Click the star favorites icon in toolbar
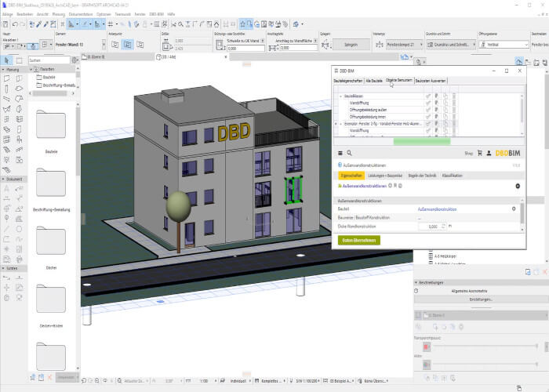 click(x=242, y=24)
